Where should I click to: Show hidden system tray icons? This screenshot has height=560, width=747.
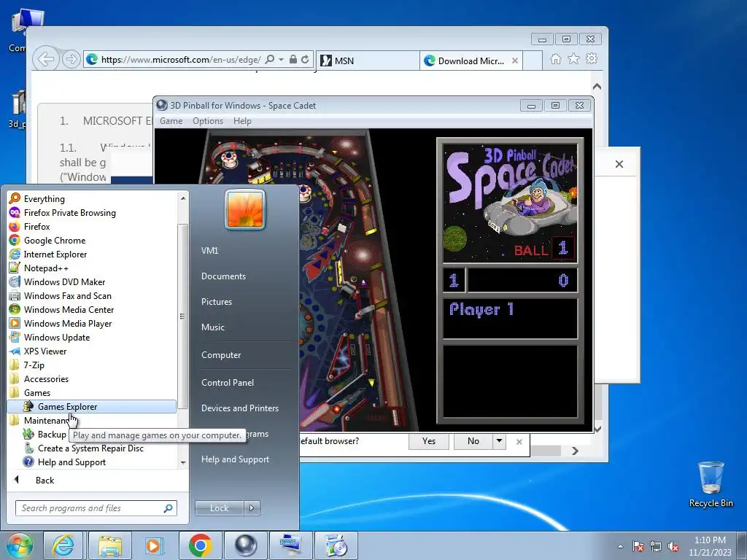(620, 546)
